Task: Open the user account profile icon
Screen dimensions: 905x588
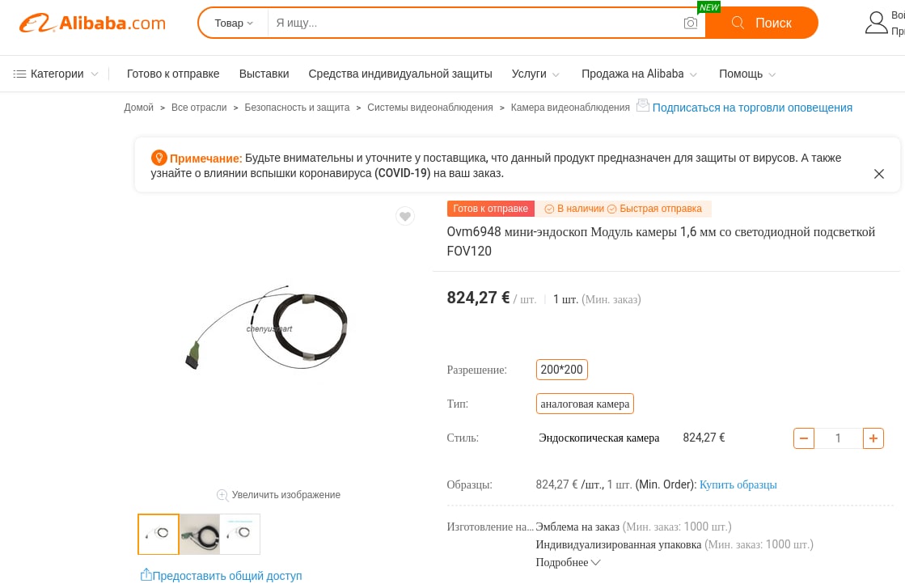Action: pos(876,23)
